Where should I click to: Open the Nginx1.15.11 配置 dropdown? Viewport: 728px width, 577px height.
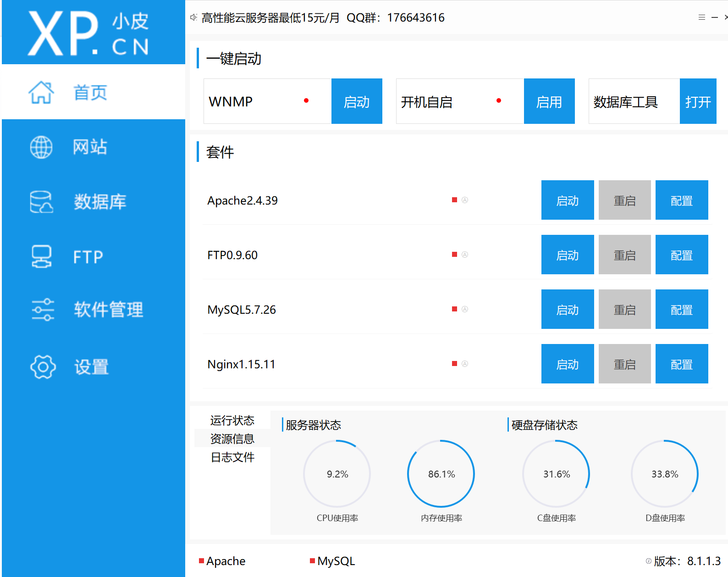682,364
